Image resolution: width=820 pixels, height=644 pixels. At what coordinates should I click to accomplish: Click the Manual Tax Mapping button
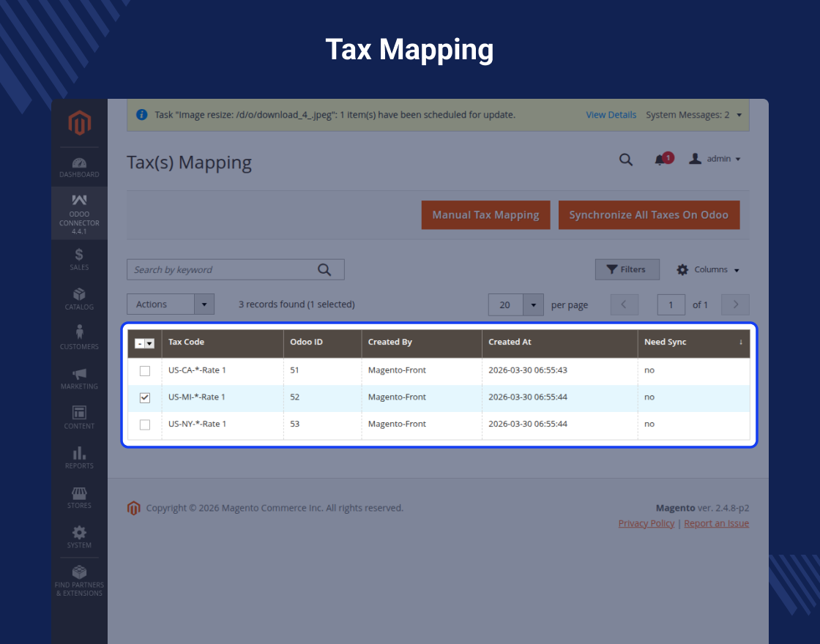pos(486,215)
